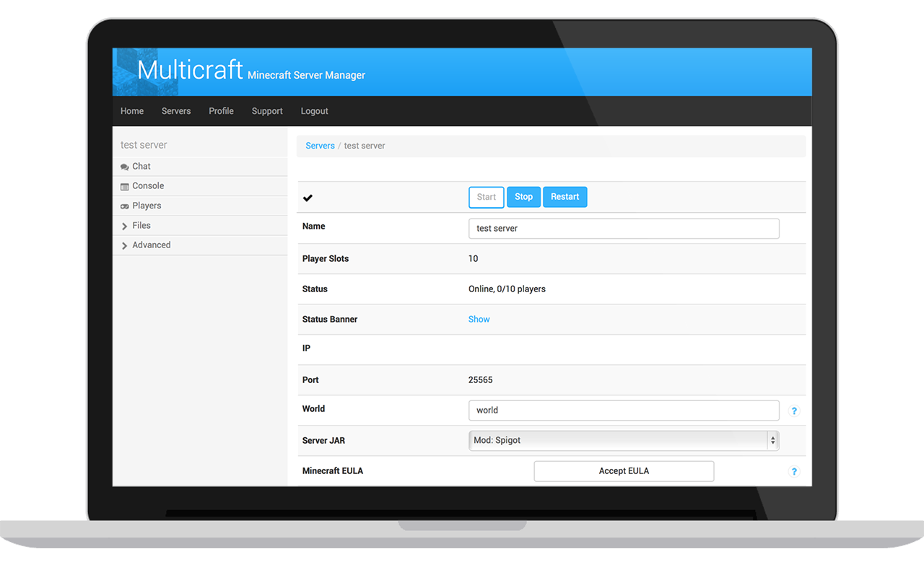Click the 'test server' sidebar heading

coord(144,145)
